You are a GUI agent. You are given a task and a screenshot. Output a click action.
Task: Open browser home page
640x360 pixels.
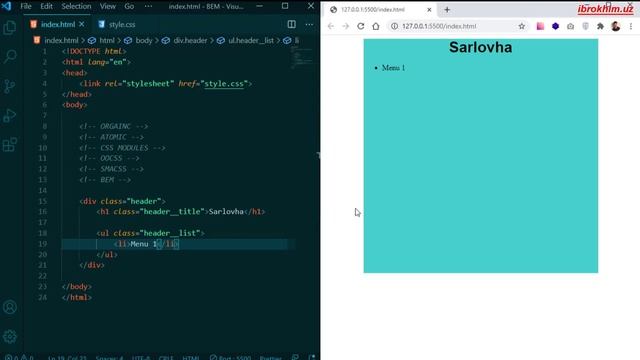coord(376,26)
